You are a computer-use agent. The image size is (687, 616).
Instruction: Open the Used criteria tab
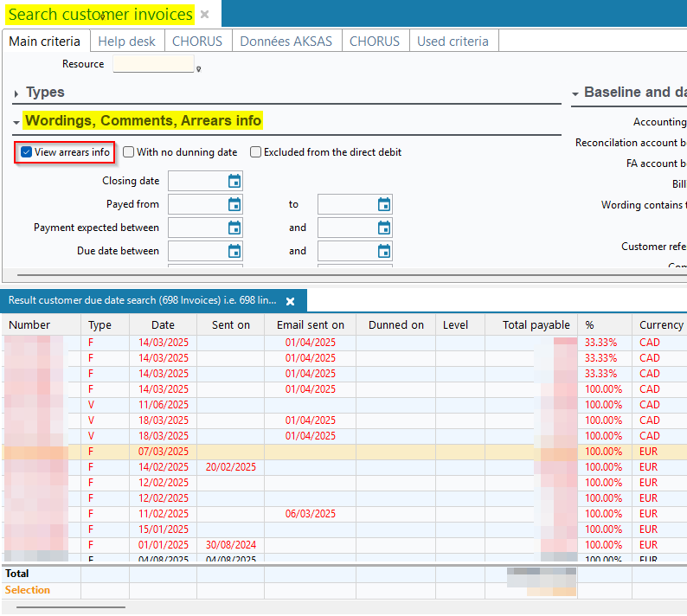coord(453,42)
